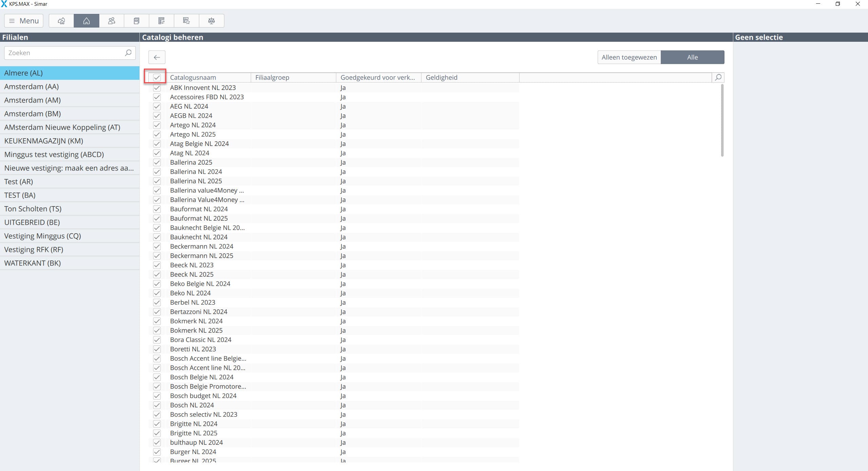Click the catalog books toolbar icon
Image resolution: width=868 pixels, height=471 pixels.
click(136, 21)
